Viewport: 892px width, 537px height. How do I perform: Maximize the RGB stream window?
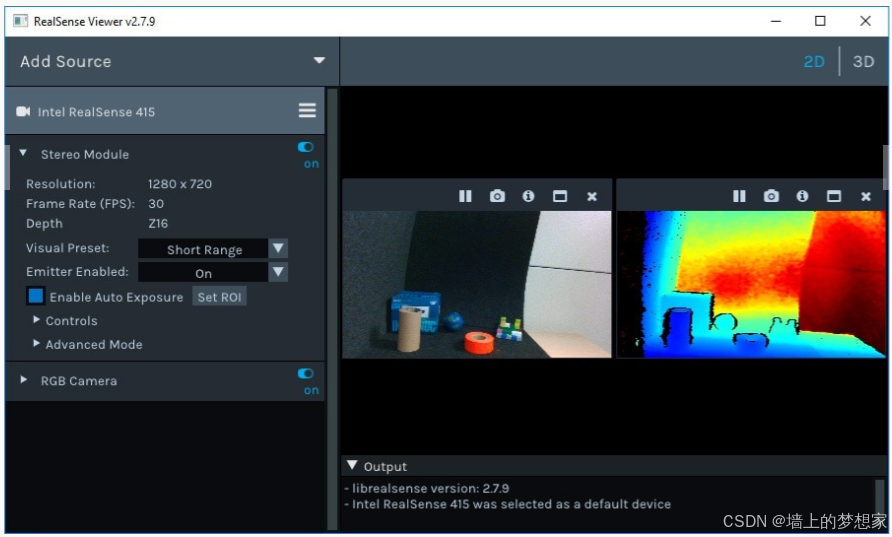tap(560, 196)
